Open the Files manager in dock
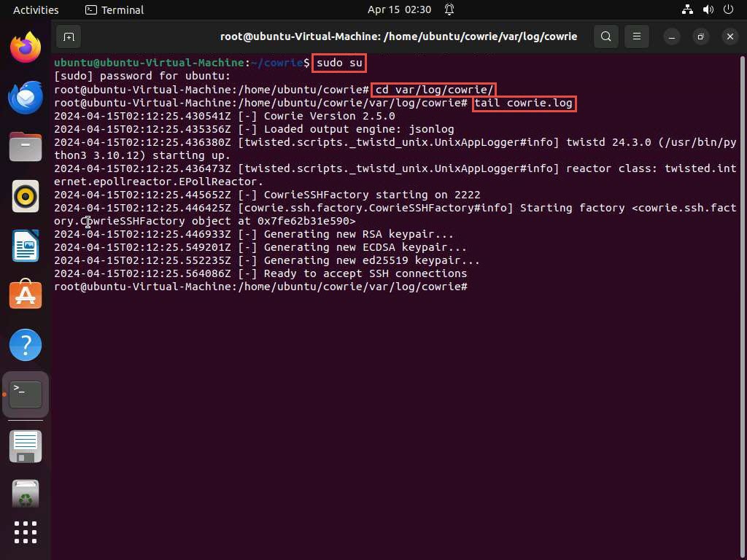Screen dimensions: 747x560 26,147
